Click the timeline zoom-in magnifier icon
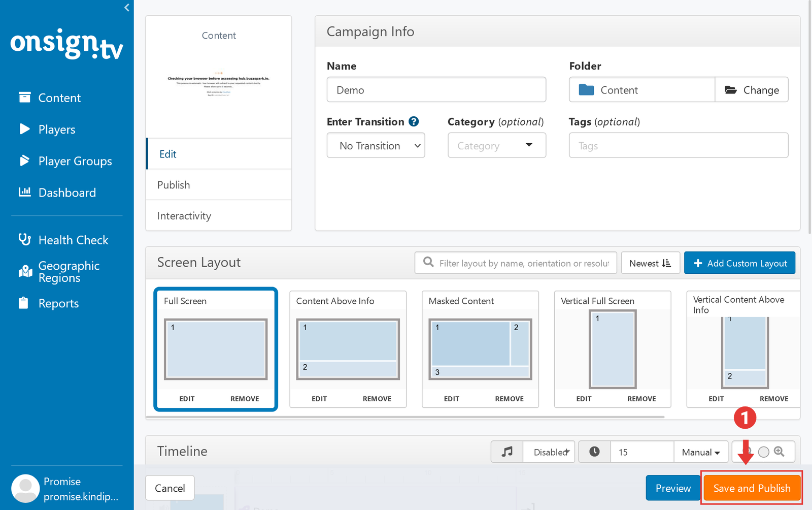The image size is (812, 510). coord(779,452)
